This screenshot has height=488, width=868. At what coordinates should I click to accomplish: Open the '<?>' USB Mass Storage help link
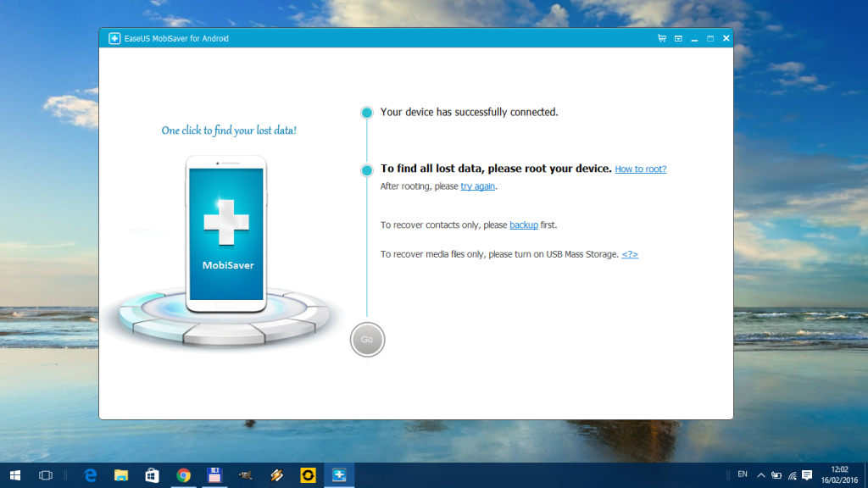(x=630, y=254)
